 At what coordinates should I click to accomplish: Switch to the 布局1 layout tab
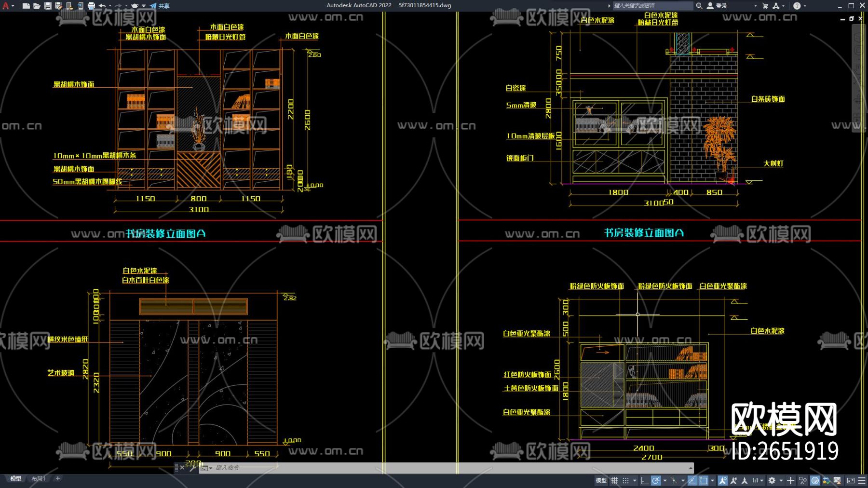(x=38, y=478)
